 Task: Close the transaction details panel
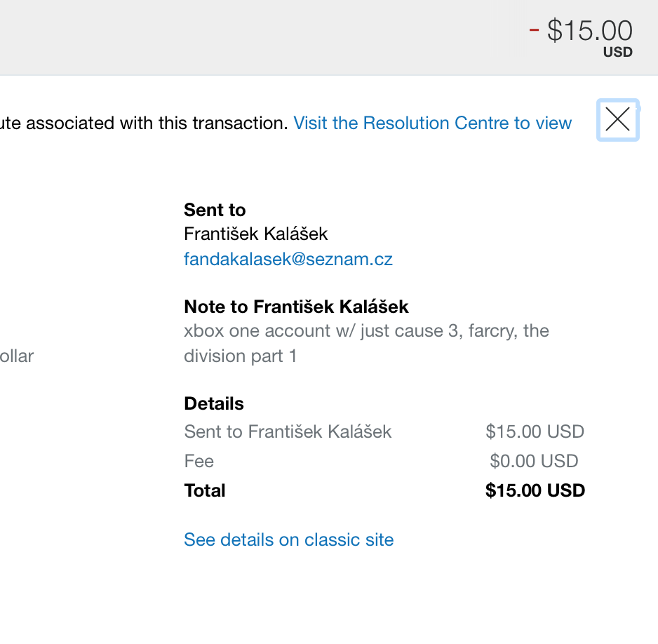(x=618, y=120)
